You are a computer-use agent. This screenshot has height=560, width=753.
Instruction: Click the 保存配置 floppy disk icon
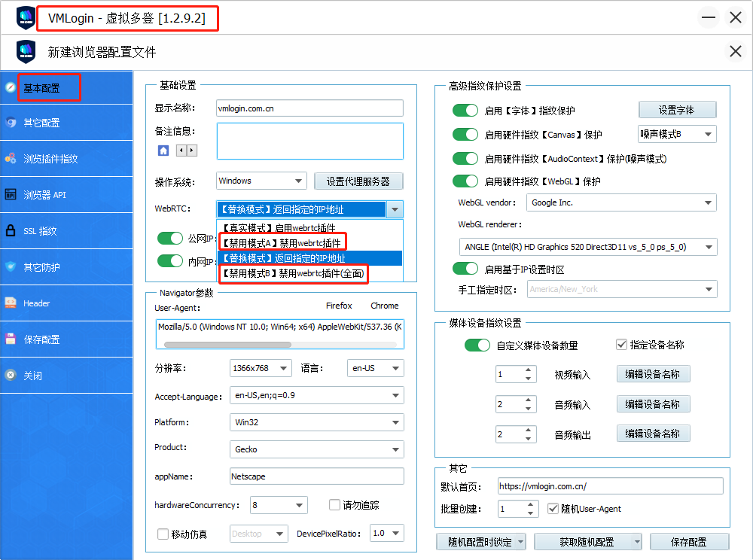[11, 339]
